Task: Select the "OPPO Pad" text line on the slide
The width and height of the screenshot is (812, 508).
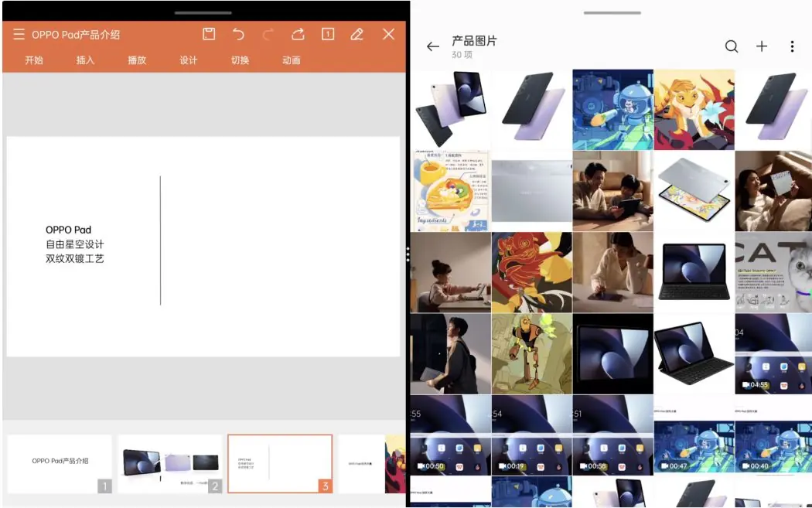Action: pos(68,230)
